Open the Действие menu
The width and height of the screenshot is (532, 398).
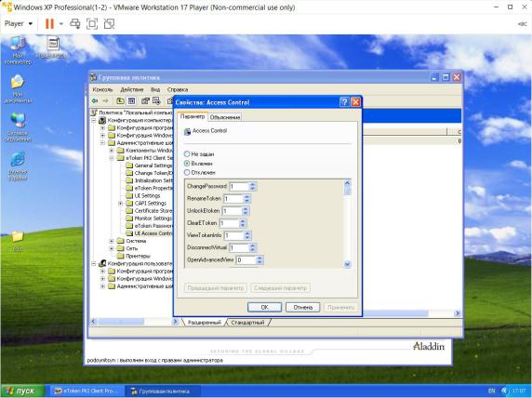(x=132, y=89)
